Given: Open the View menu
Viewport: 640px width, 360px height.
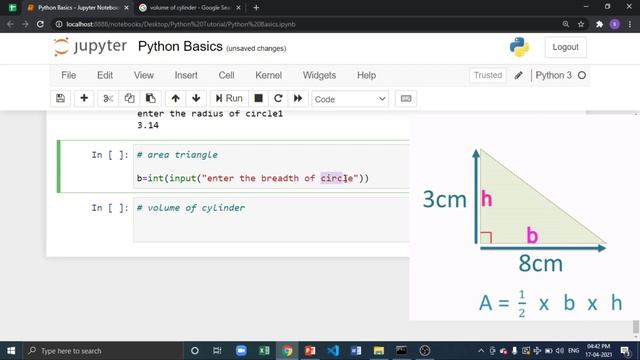Looking at the screenshot, I should tap(144, 76).
